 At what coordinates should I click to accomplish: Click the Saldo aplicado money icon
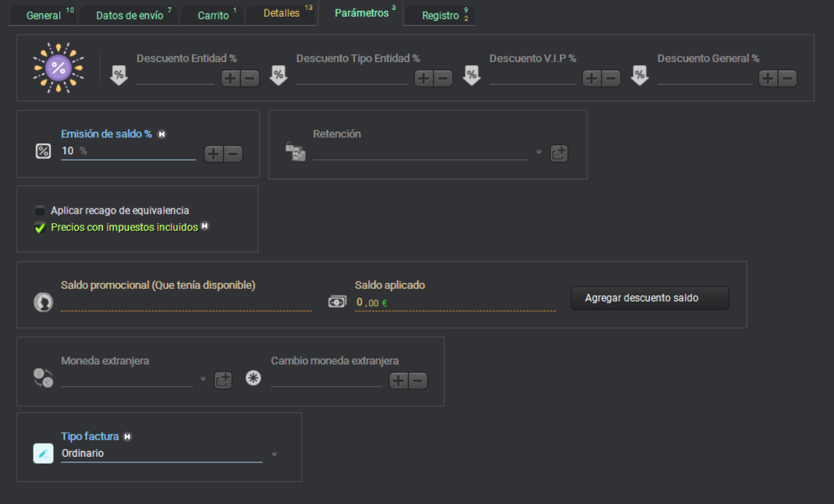coord(337,302)
